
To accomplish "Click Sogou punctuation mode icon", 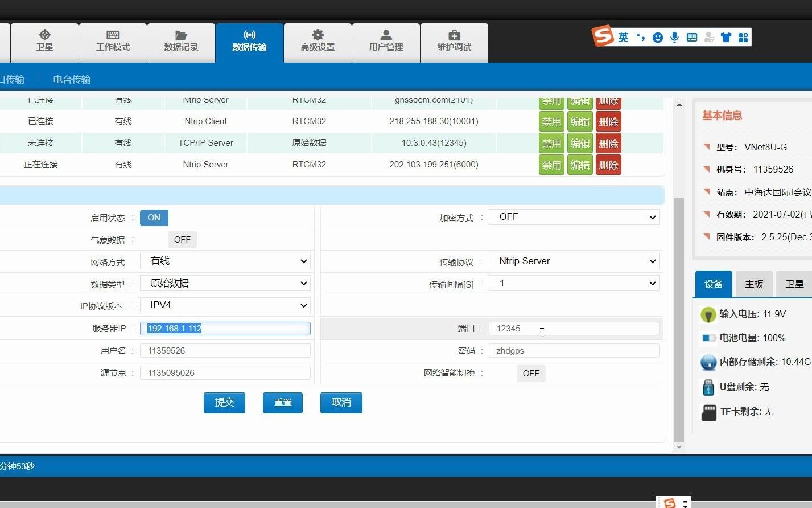I will [x=641, y=38].
